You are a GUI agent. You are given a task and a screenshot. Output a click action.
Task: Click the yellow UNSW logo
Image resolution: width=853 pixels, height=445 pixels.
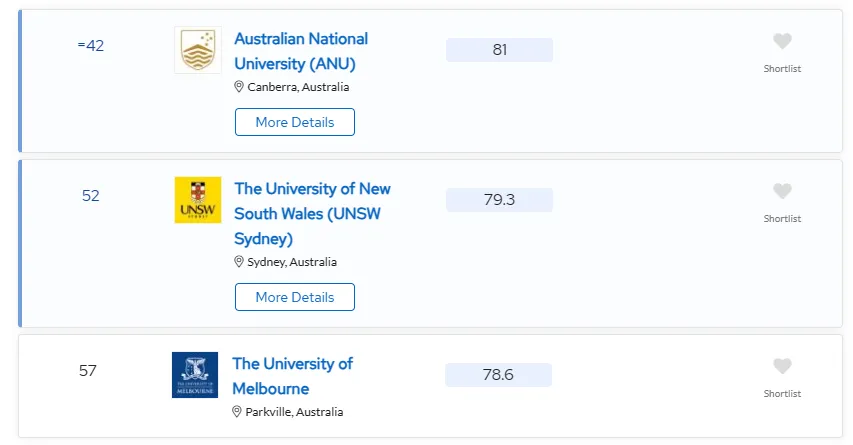197,200
